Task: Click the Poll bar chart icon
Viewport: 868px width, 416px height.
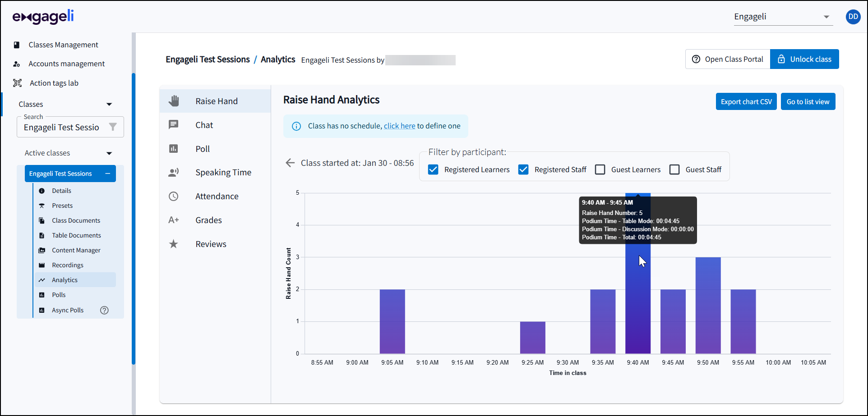Action: click(174, 149)
